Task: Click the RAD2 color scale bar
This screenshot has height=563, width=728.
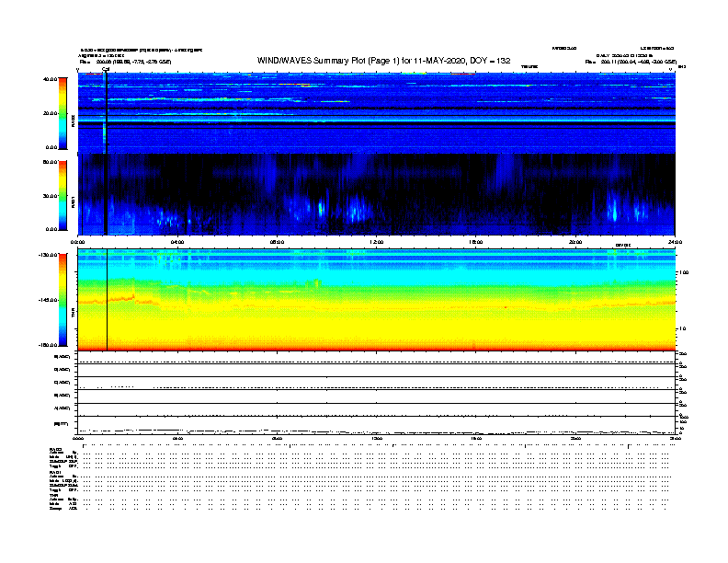Action: (63, 113)
